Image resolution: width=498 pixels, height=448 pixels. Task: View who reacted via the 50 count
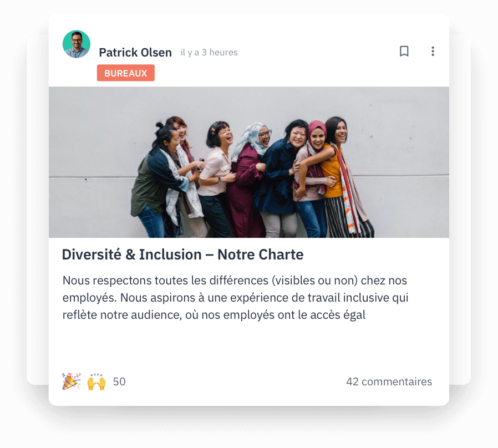pyautogui.click(x=119, y=381)
